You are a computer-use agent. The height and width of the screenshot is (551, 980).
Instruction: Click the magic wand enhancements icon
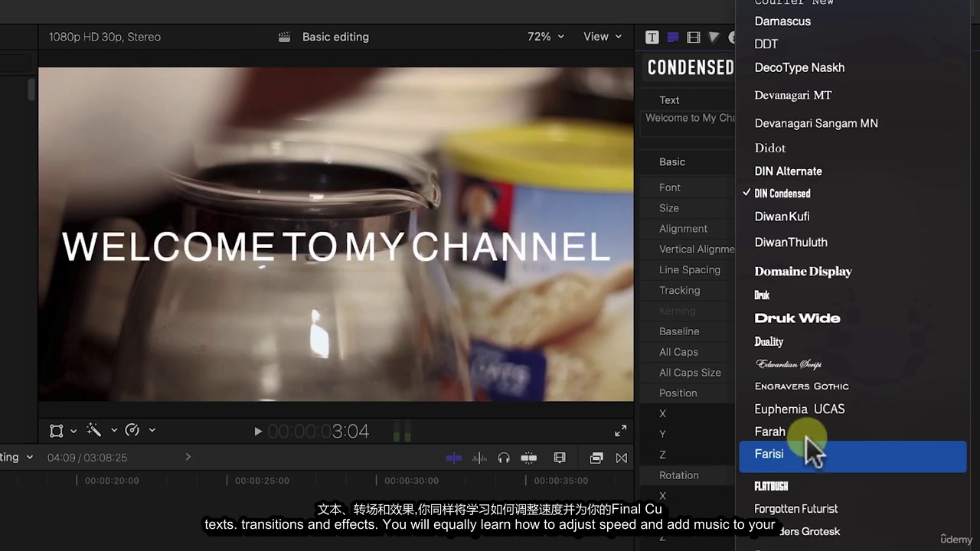94,430
